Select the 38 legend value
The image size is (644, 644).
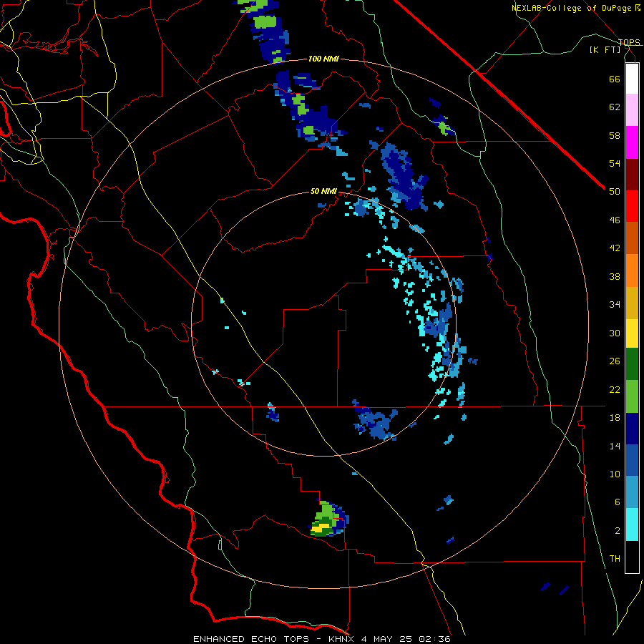click(x=615, y=276)
